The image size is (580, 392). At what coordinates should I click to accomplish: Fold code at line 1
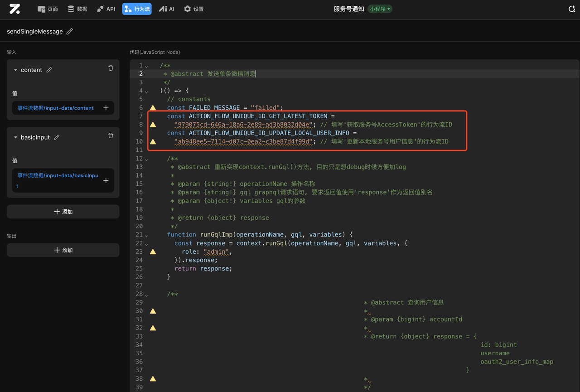(x=146, y=66)
